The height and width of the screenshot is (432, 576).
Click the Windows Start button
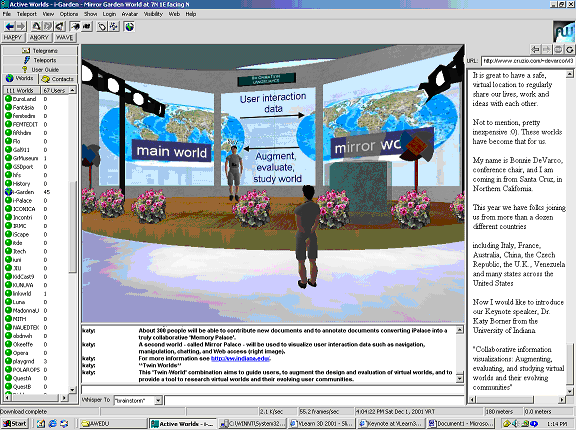(15, 424)
